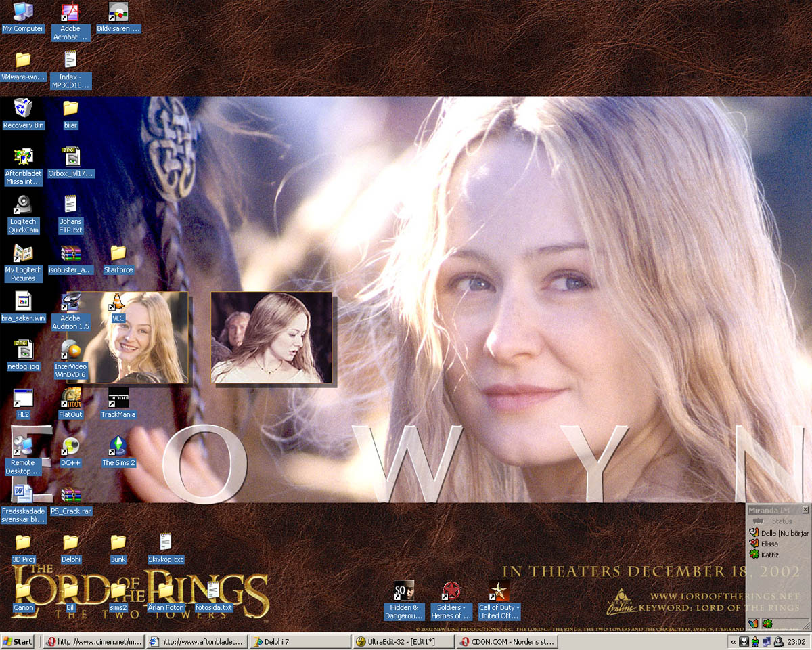
Task: Select the Skivköp.txt file
Action: click(166, 548)
